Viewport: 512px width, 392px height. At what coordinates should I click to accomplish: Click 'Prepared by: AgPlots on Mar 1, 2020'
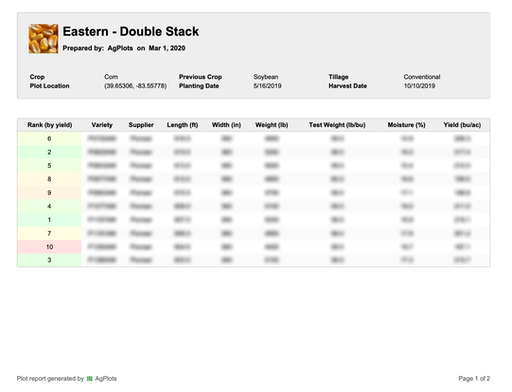[x=124, y=48]
